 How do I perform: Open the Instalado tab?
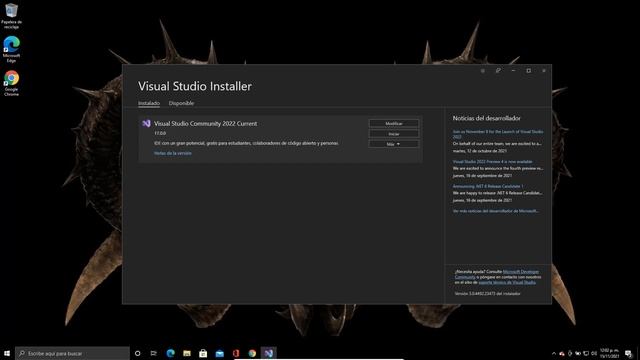149,103
